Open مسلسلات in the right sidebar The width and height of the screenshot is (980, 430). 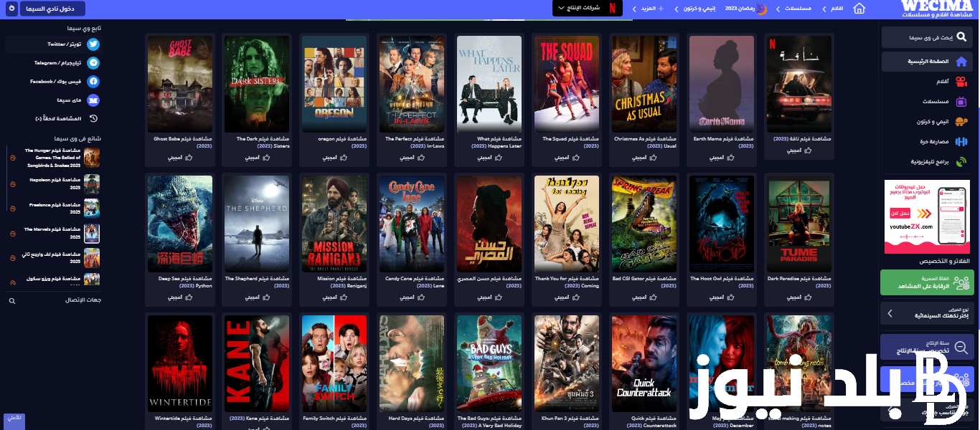[x=936, y=102]
